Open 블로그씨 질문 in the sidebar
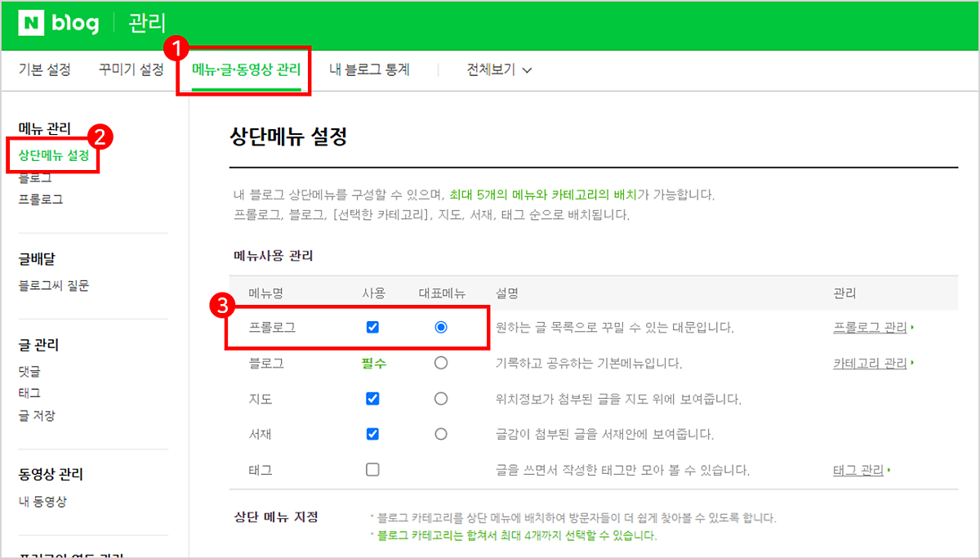The image size is (980, 559). 54,286
